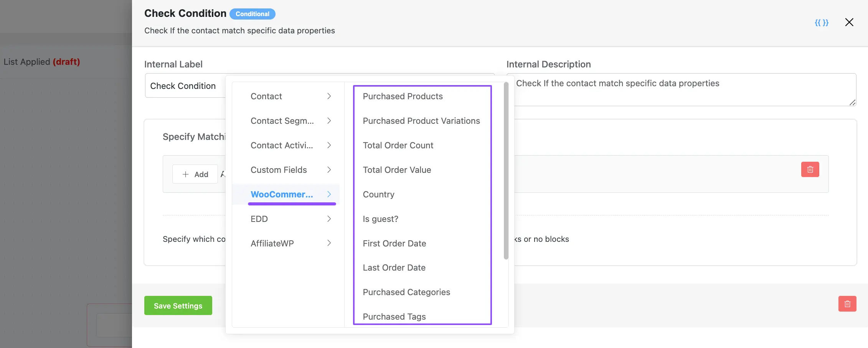This screenshot has width=868, height=348.
Task: Open the Custom Fields submenu
Action: pos(286,170)
